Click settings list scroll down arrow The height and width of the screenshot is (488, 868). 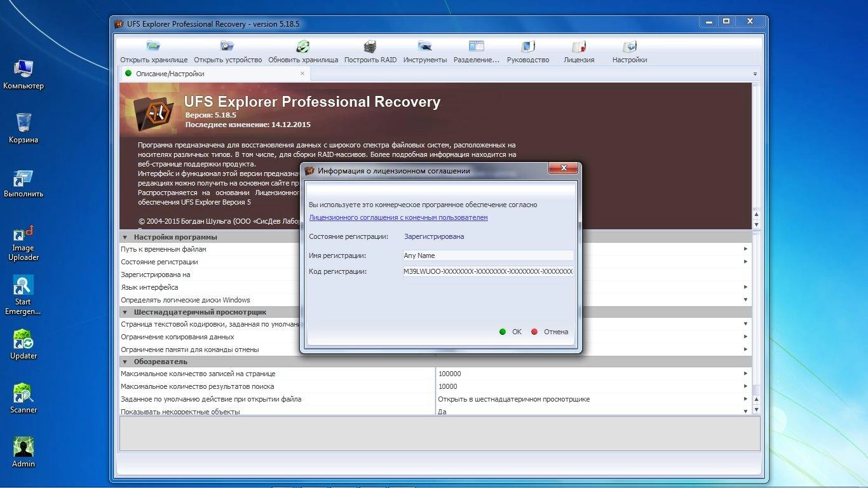(756, 410)
